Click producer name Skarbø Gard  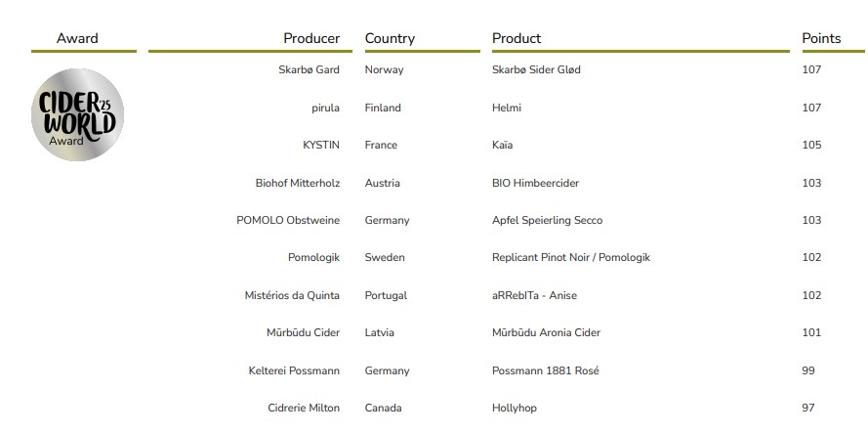(x=309, y=69)
